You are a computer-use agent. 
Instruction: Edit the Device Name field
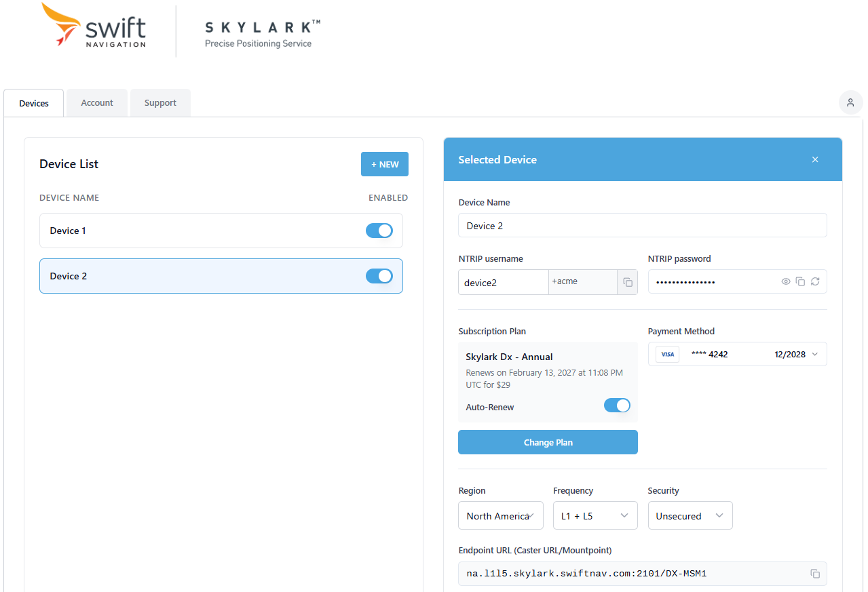coord(643,225)
